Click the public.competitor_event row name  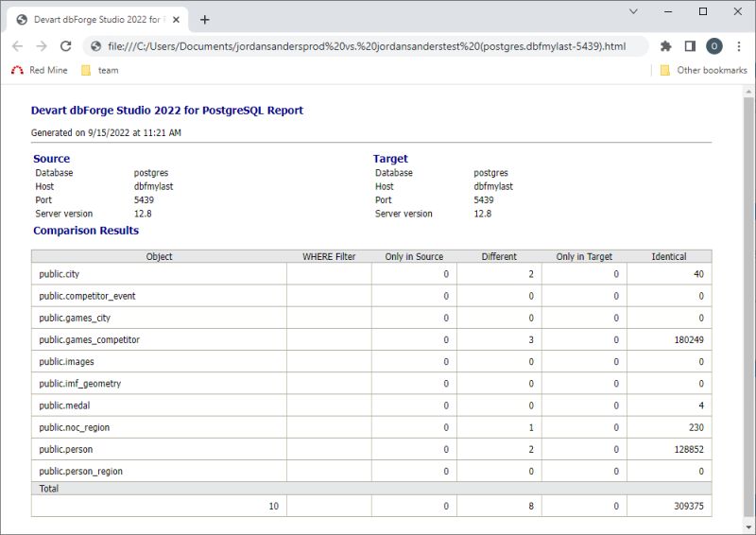(x=87, y=296)
